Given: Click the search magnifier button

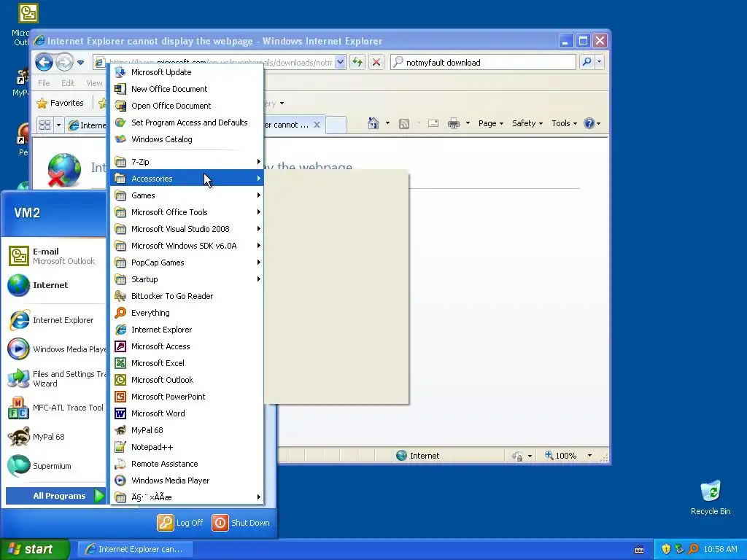Looking at the screenshot, I should coord(587,62).
